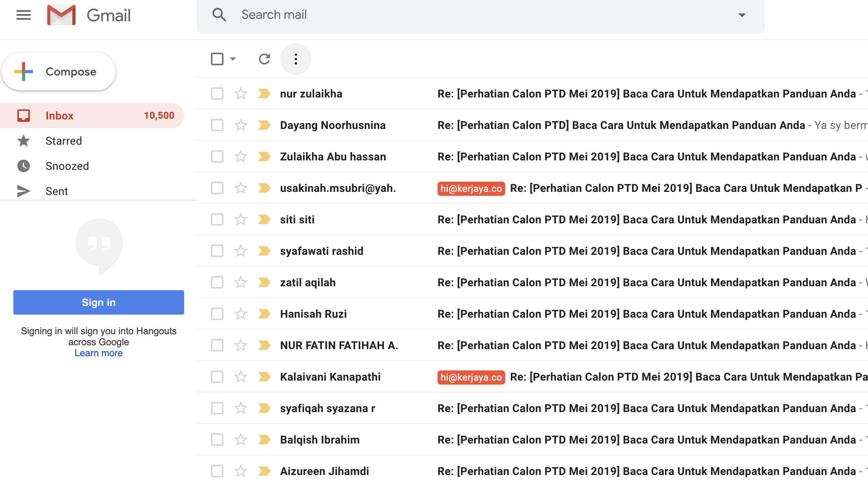The height and width of the screenshot is (486, 868).
Task: Click the checkbox beside siti siti email
Action: point(216,219)
